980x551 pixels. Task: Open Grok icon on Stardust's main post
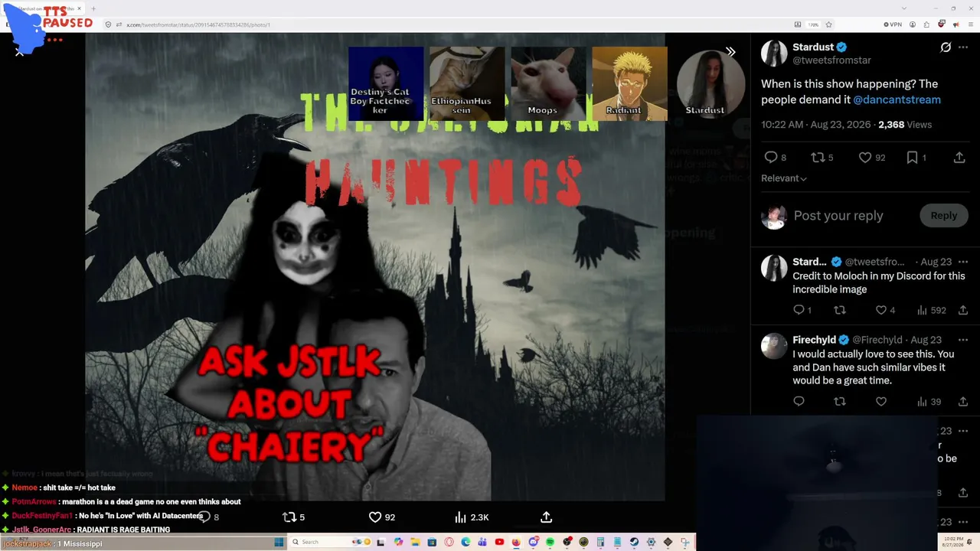point(946,47)
